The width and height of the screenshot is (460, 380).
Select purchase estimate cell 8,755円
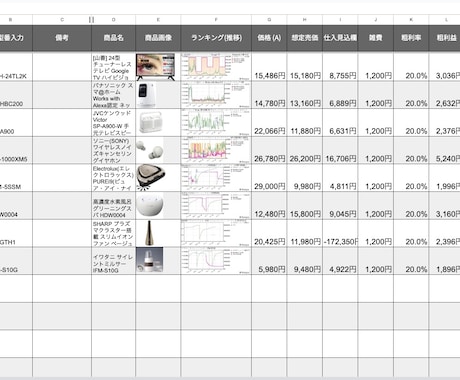340,66
